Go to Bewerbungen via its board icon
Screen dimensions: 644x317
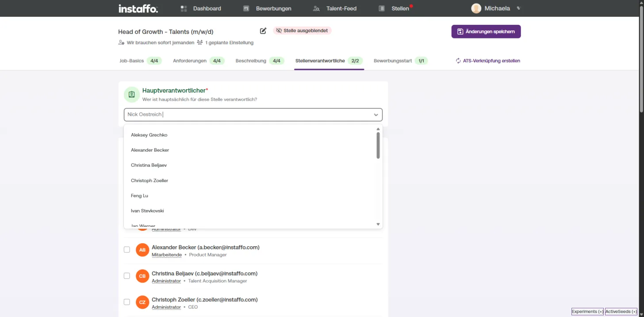247,8
